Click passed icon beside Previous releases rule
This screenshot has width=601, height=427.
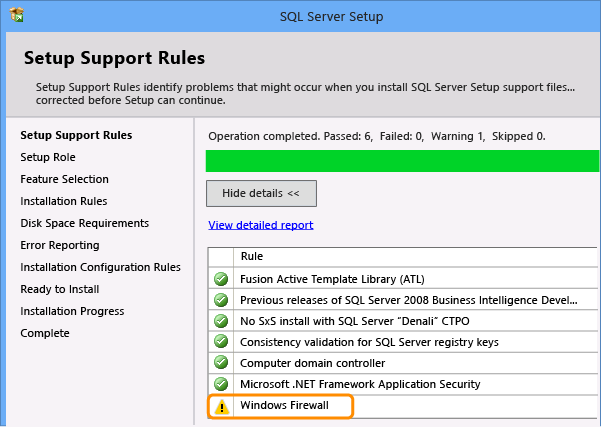coord(220,299)
